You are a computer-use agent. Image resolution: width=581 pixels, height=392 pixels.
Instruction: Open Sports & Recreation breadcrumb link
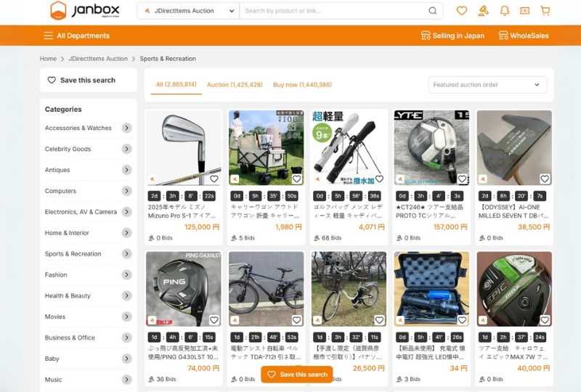point(168,59)
